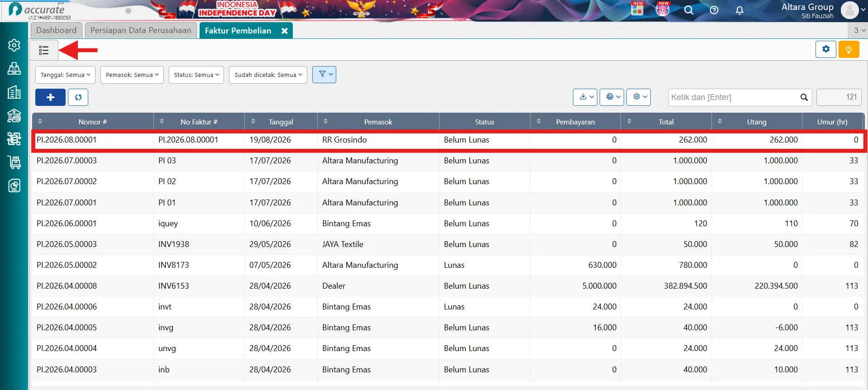
Task: Sort by Total column header
Action: (x=666, y=122)
